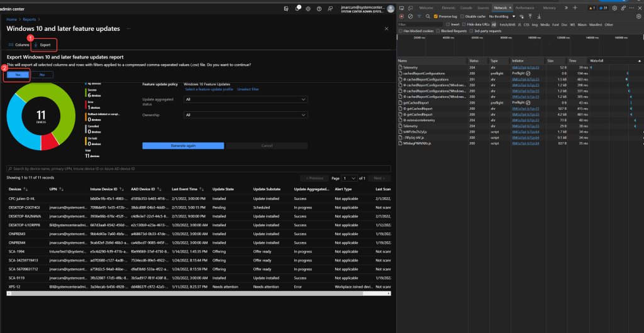Switch to the Console tab
This screenshot has height=333, width=644.
click(x=466, y=8)
